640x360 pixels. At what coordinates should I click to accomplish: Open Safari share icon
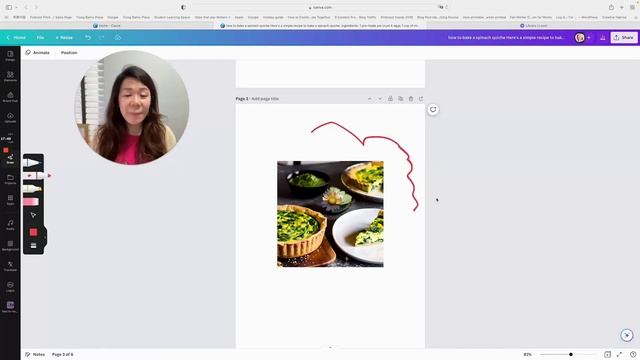click(611, 7)
